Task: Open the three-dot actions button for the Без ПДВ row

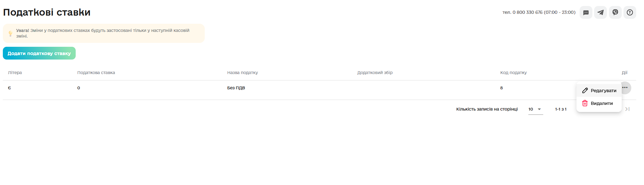Action: [625, 88]
